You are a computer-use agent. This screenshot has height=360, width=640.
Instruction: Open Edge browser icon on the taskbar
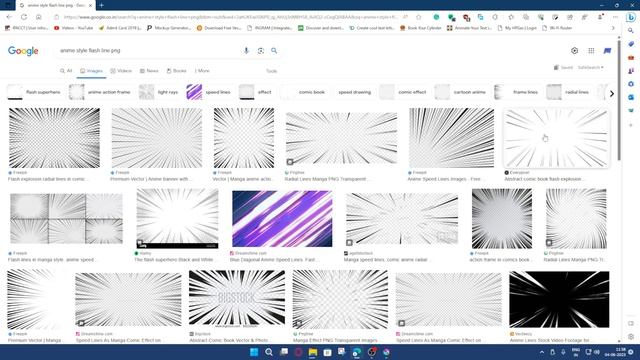point(357,352)
